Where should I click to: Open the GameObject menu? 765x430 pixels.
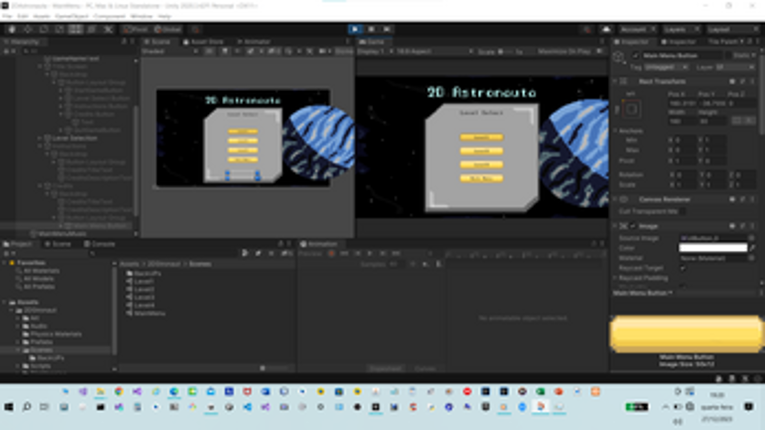72,16
